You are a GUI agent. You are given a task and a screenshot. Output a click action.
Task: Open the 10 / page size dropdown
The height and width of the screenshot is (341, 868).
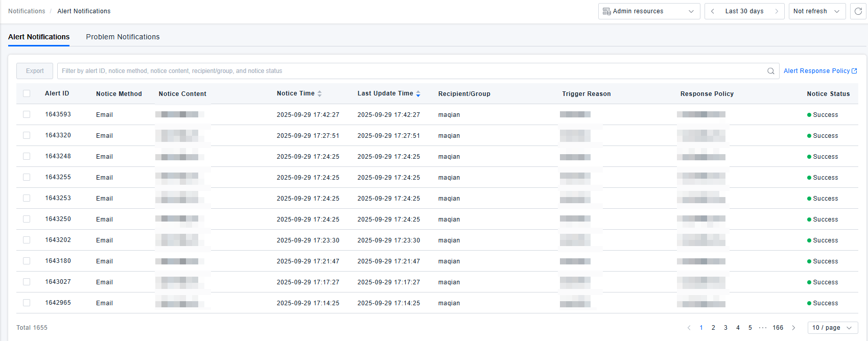(832, 328)
